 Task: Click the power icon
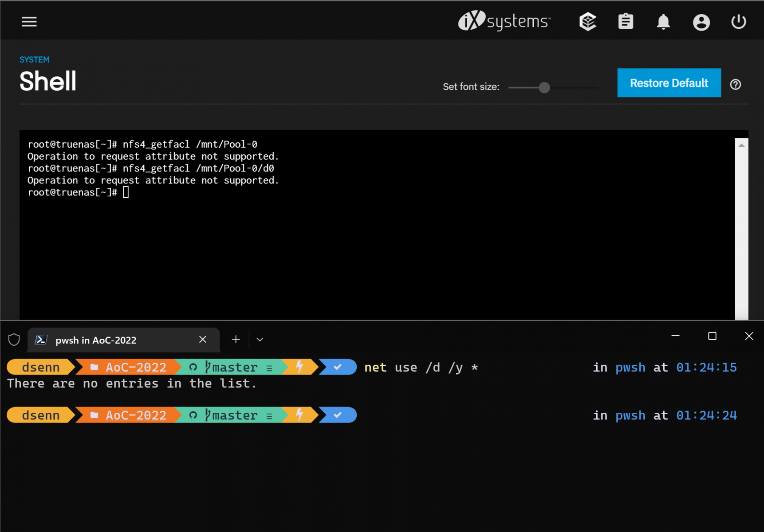pyautogui.click(x=738, y=21)
